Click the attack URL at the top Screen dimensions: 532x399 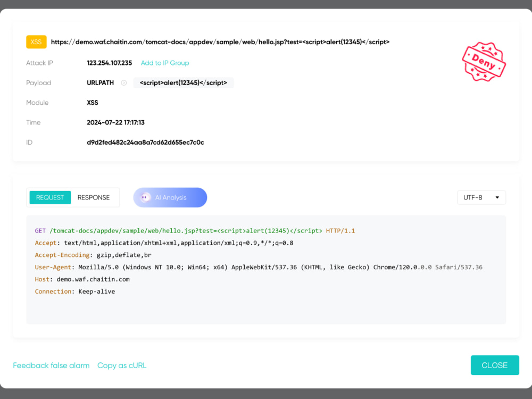220,42
